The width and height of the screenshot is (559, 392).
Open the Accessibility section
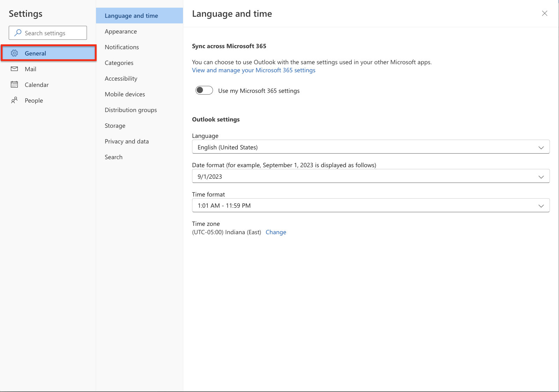(x=139, y=79)
